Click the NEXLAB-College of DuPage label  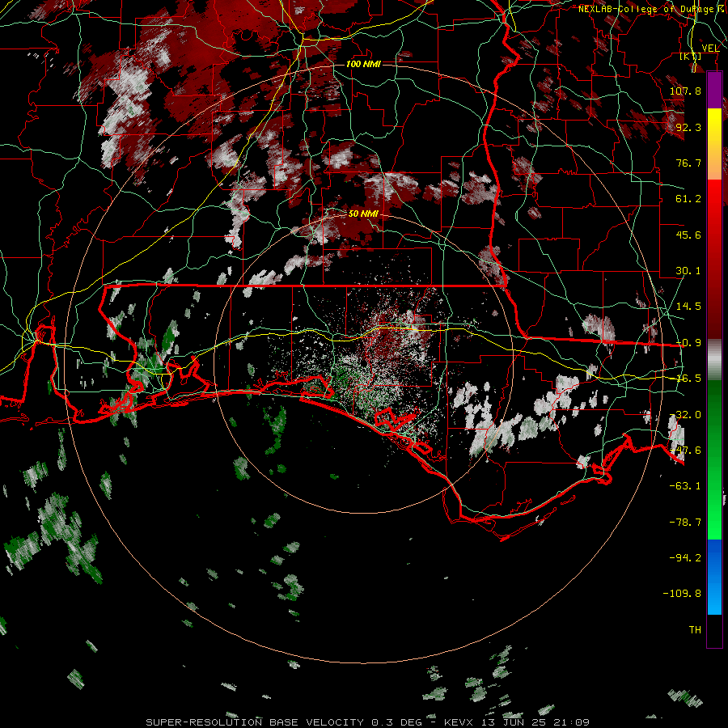(x=648, y=9)
